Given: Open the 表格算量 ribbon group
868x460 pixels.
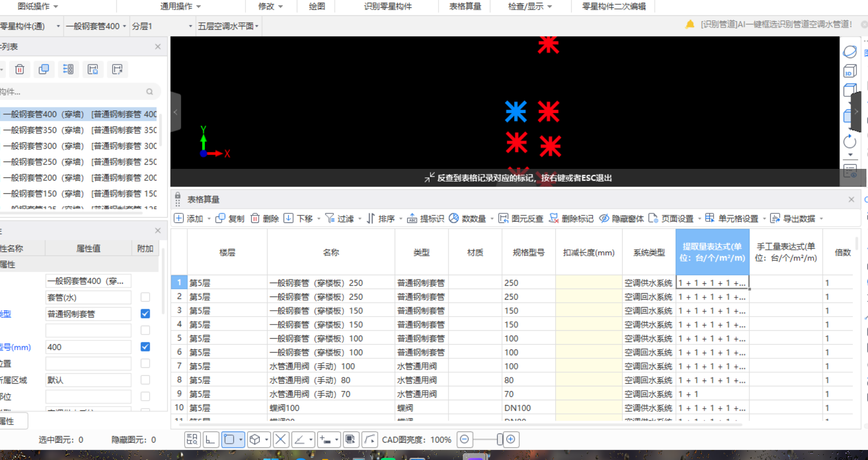Looking at the screenshot, I should (x=465, y=6).
